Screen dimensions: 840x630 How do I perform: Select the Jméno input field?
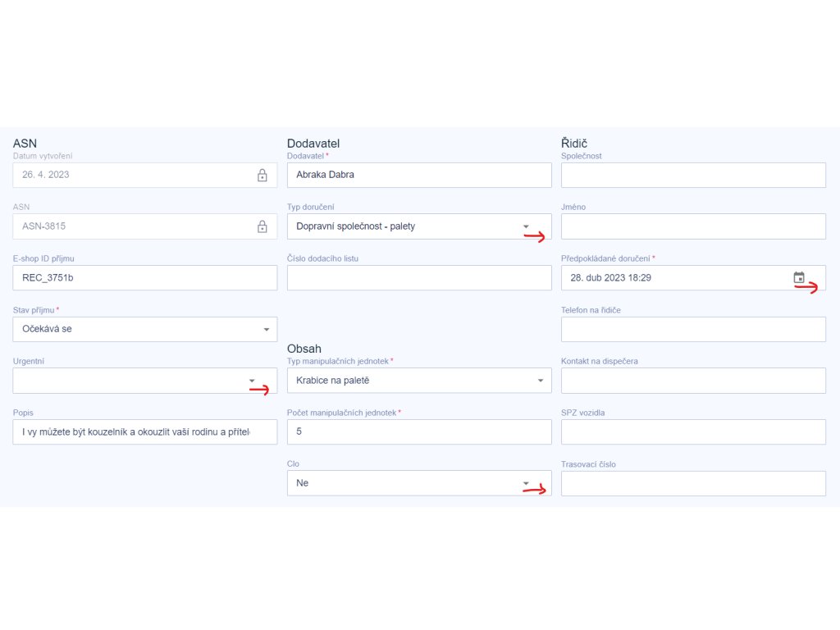pos(694,226)
